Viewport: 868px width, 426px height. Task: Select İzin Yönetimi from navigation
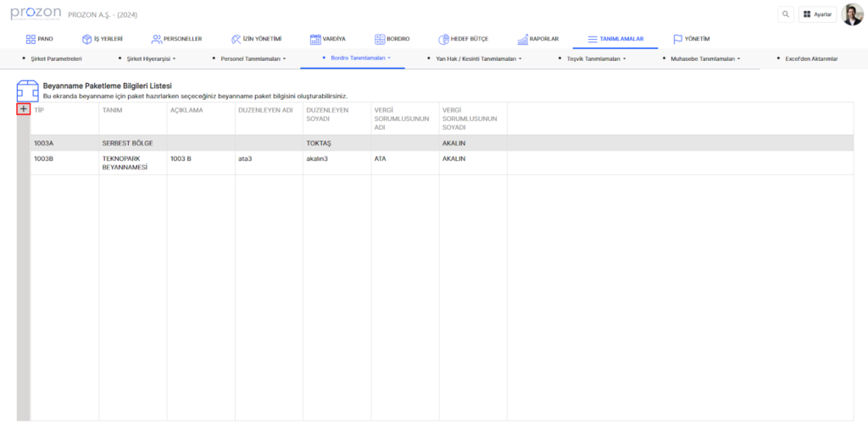(256, 39)
